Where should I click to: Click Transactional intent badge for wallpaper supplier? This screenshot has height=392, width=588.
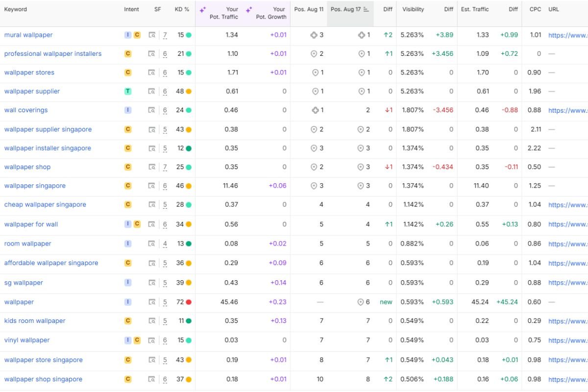128,91
